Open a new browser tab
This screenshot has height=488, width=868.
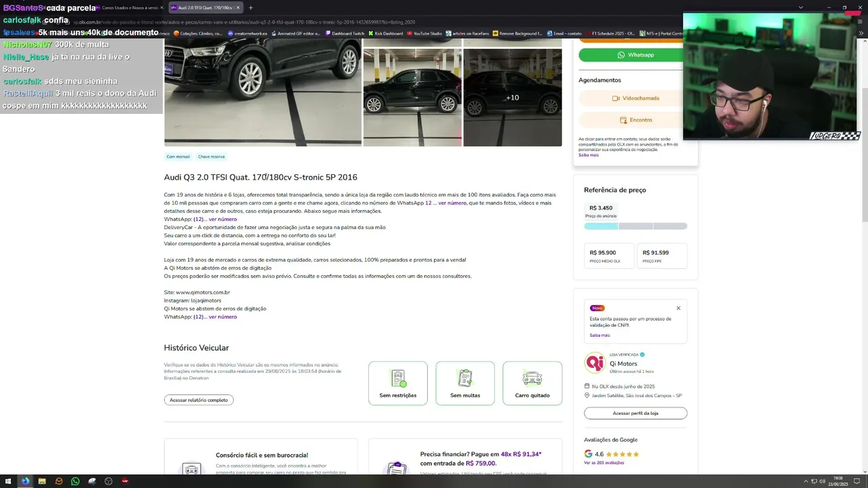[251, 7]
